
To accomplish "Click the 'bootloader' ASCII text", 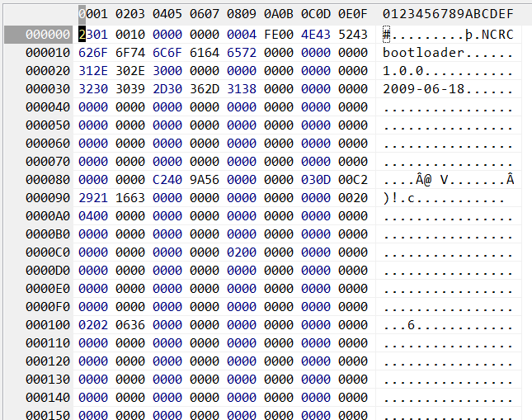I will (423, 53).
